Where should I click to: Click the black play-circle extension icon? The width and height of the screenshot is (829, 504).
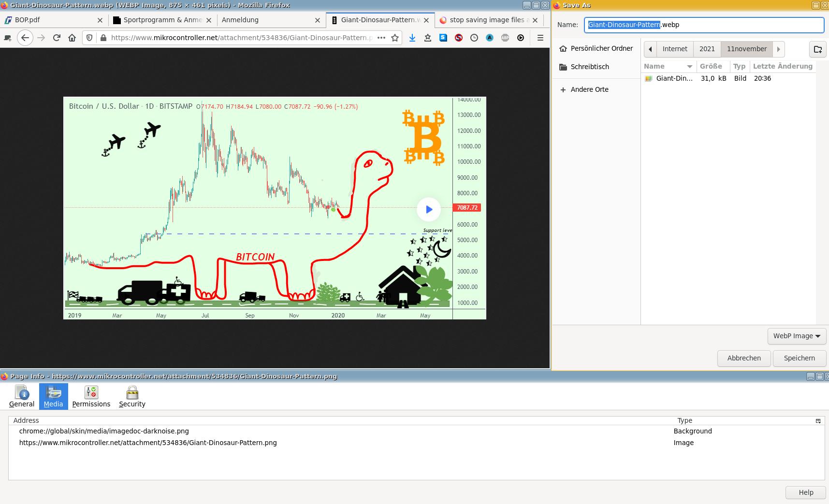pyautogui.click(x=521, y=38)
